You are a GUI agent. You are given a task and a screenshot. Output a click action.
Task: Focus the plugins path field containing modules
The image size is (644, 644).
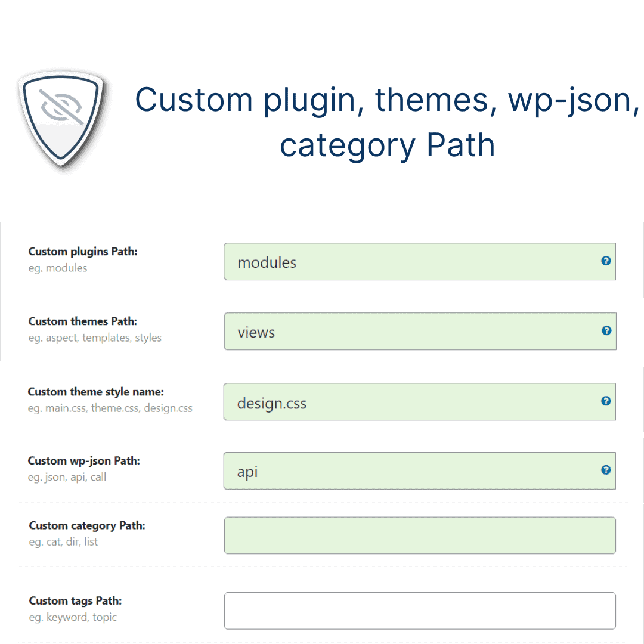(x=411, y=262)
